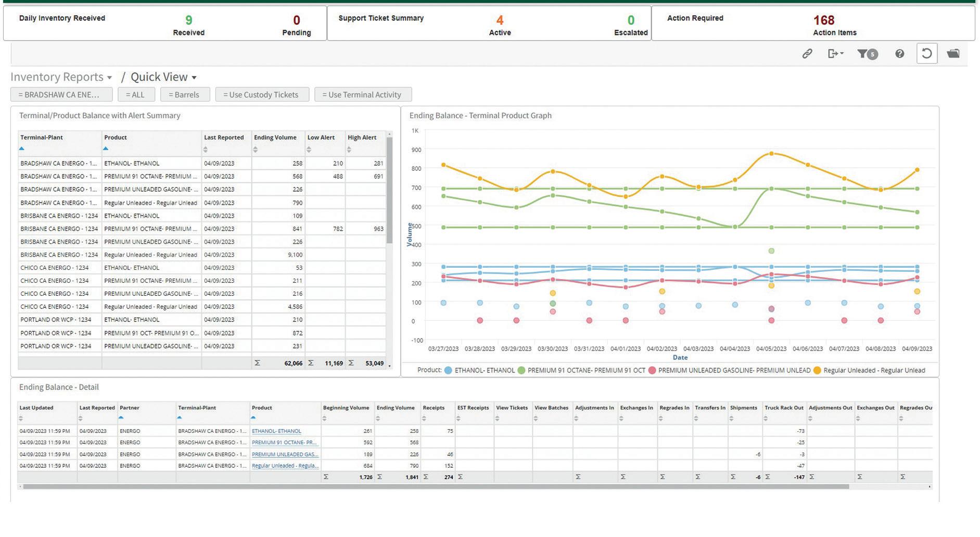Image resolution: width=980 pixels, height=537 pixels.
Task: Click the alert summary vertical scrollbar
Action: (390, 190)
